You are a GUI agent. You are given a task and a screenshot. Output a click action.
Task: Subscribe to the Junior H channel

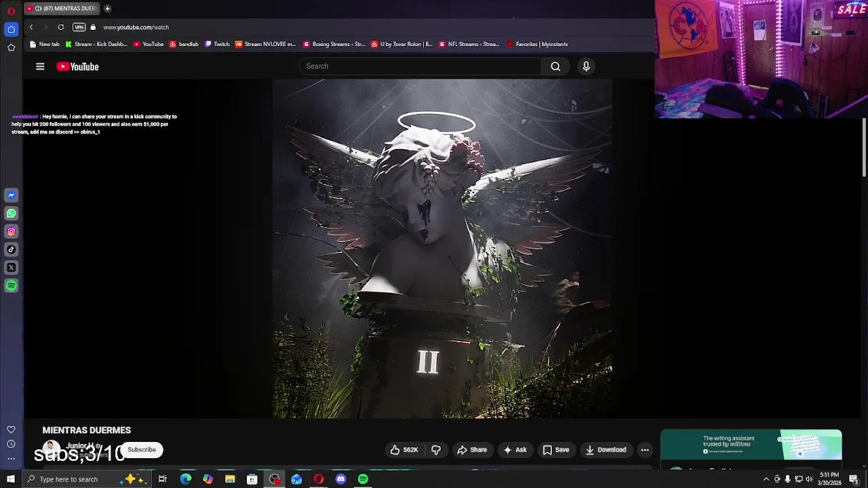[x=142, y=449]
